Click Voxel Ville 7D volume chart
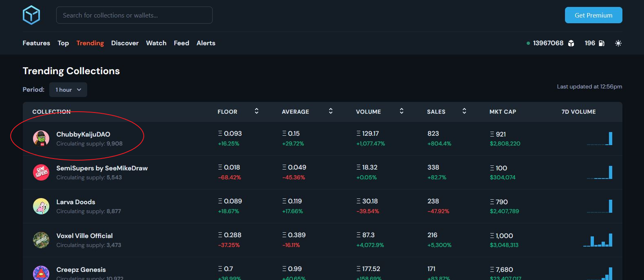644x280 pixels. (598, 240)
